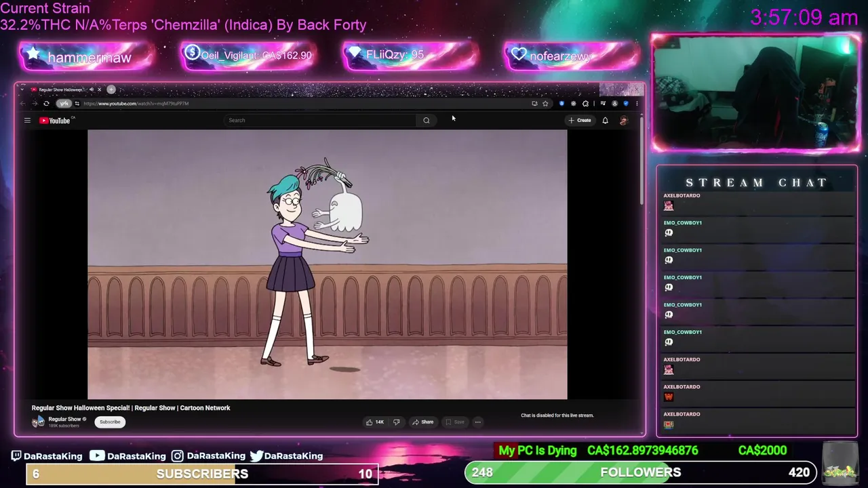
Task: Click the 3:57:09 am clock
Action: (x=804, y=18)
